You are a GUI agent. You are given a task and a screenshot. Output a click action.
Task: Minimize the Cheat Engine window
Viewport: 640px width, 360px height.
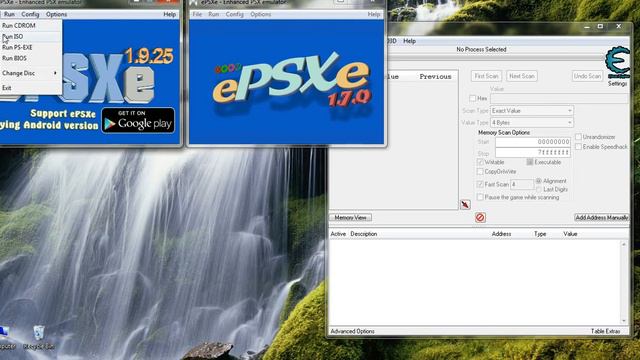point(587,27)
